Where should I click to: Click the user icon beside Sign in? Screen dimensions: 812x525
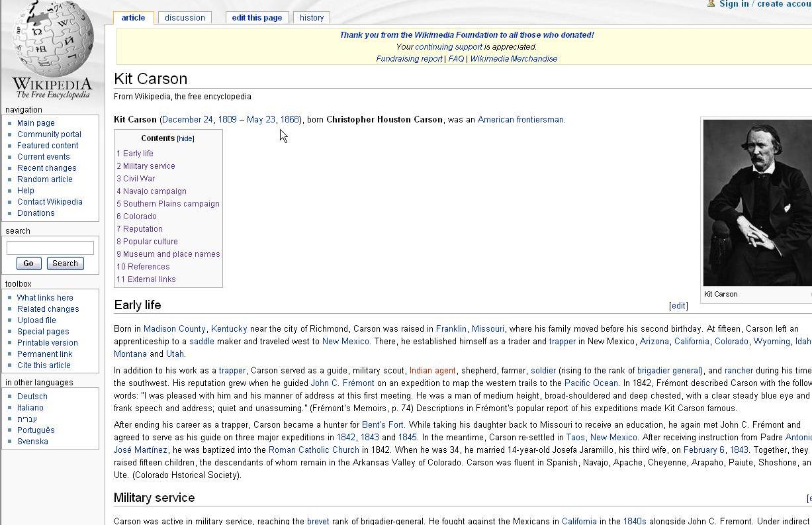click(711, 4)
